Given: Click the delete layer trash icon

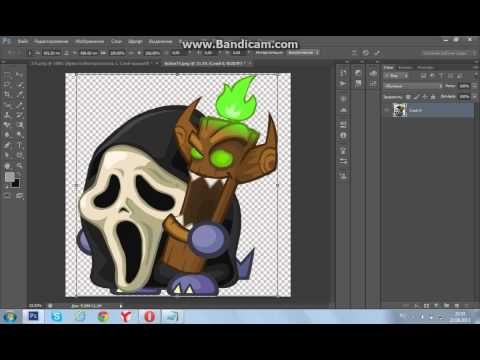Looking at the screenshot, I should pos(468,305).
